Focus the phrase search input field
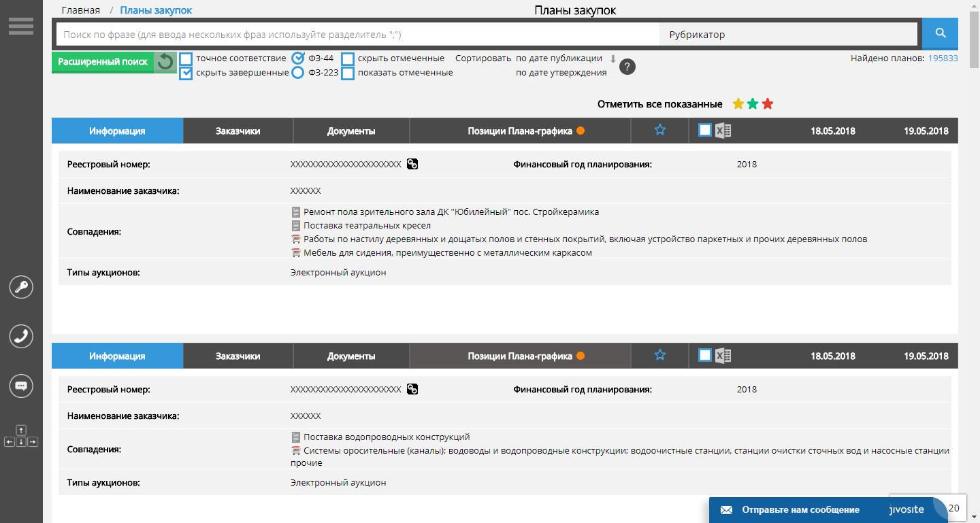Image resolution: width=980 pixels, height=523 pixels. click(x=357, y=34)
